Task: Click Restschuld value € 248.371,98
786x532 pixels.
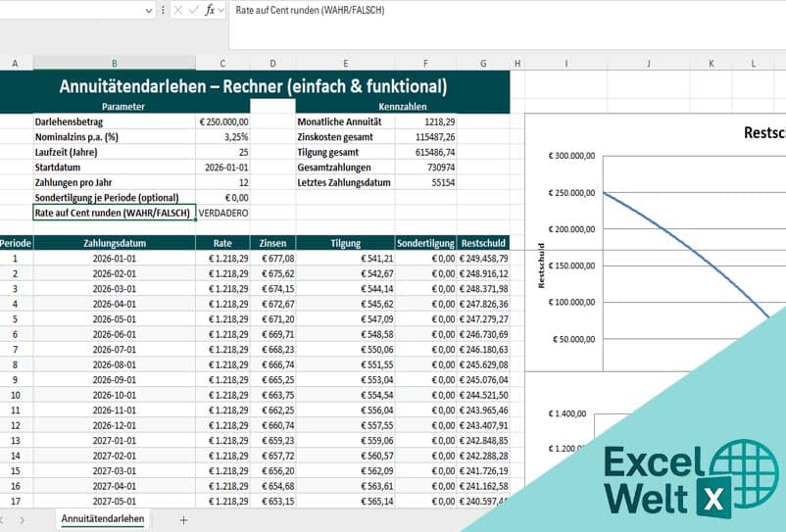Action: click(x=483, y=289)
